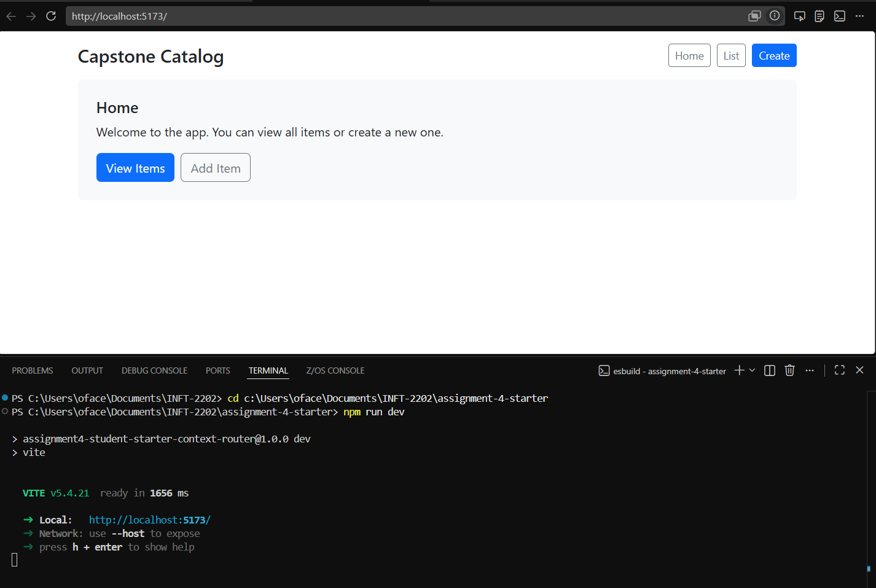Click the Home nav button
The height and width of the screenshot is (588, 876).
(689, 55)
